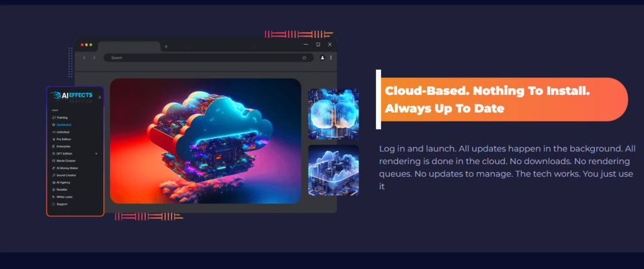Open Support at the sidebar bottom
This screenshot has height=269, width=644.
60,204
